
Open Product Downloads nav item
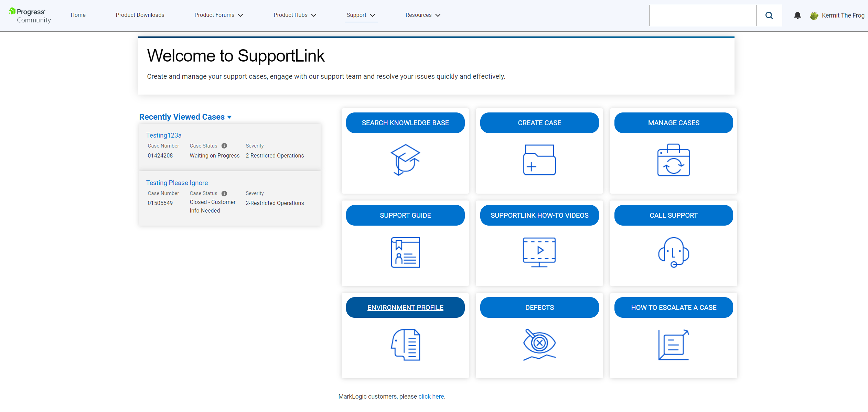140,15
